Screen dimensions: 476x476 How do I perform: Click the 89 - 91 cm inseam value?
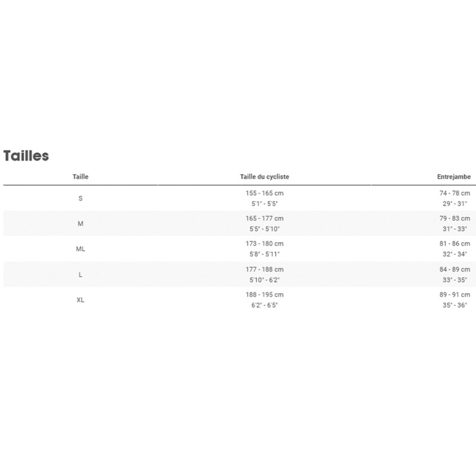click(455, 295)
